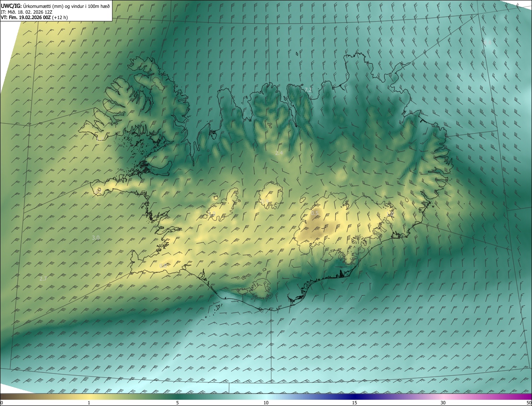Viewport: 532px width, 406px height.
Task: Click the '2.4' value label on the map
Action: tap(279, 153)
